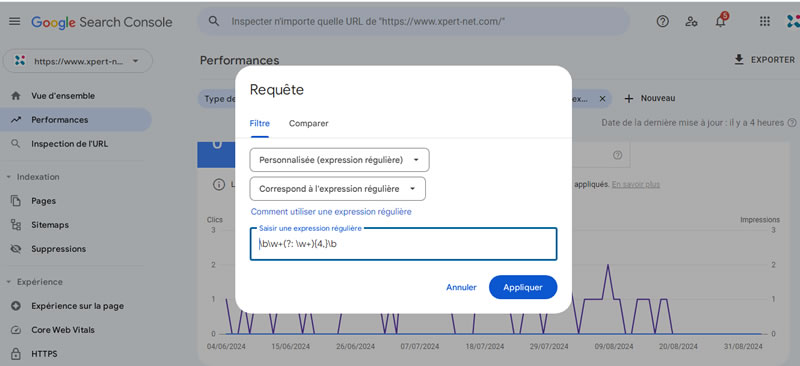This screenshot has height=366, width=800.
Task: Click the URL inspection search bar
Action: (x=413, y=21)
